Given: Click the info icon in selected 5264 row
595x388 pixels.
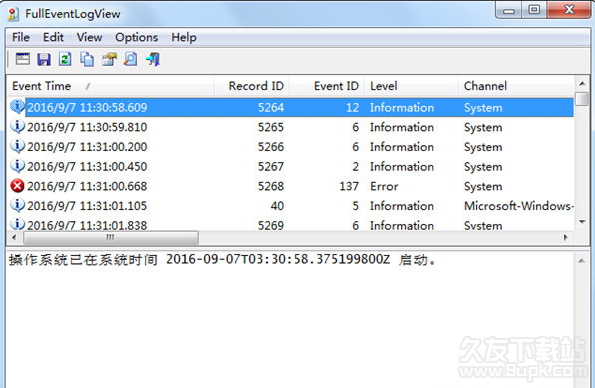Looking at the screenshot, I should tap(17, 107).
